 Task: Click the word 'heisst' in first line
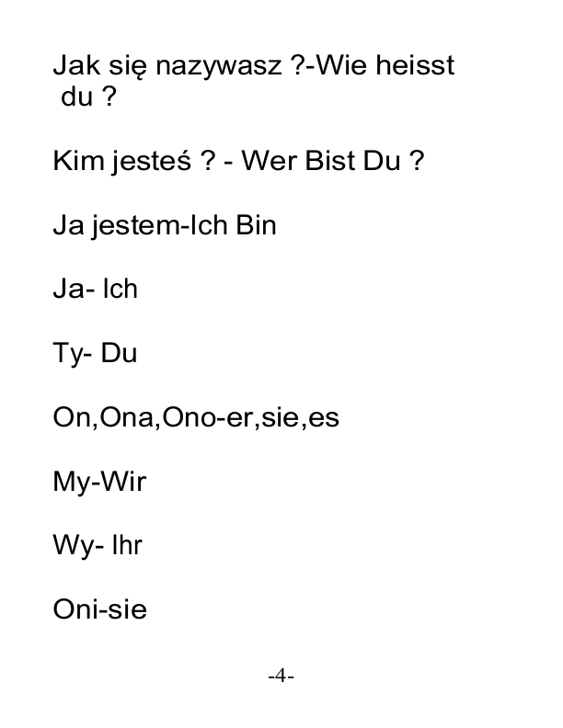click(x=415, y=64)
